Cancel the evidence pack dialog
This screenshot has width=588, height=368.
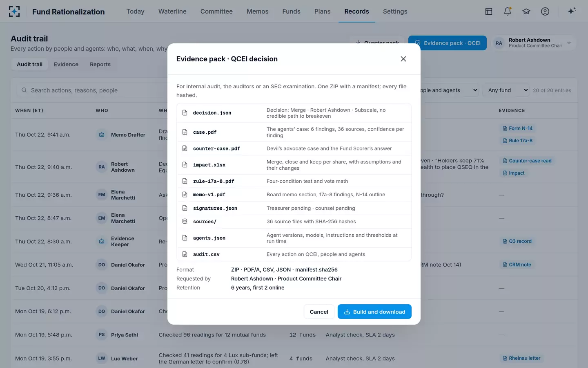point(319,312)
